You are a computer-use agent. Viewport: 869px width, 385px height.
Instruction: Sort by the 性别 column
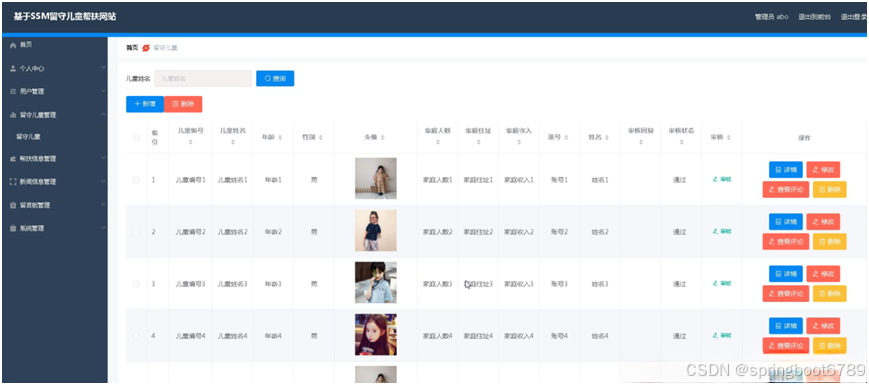[320, 137]
